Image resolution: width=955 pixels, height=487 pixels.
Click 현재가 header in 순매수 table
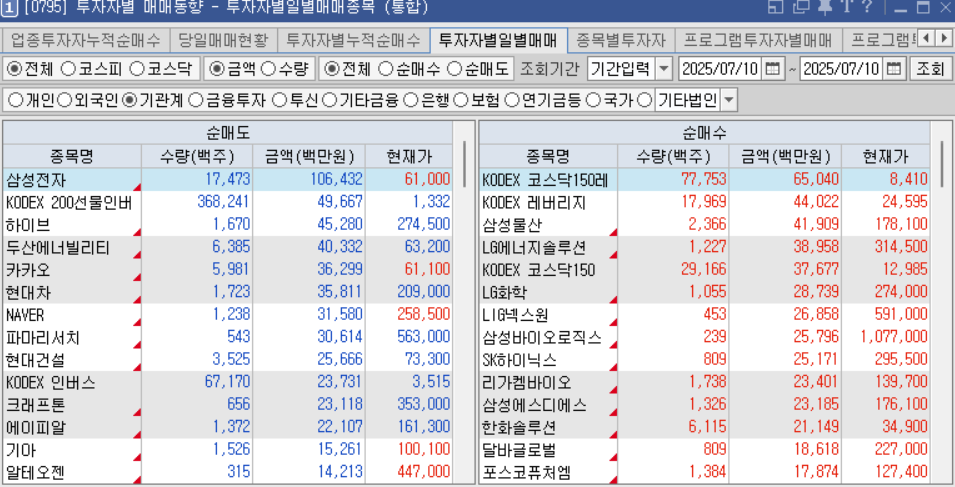(x=886, y=156)
